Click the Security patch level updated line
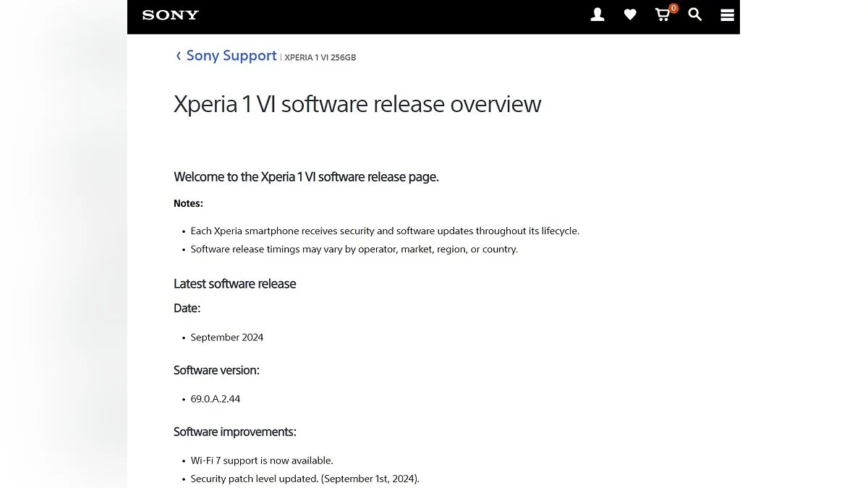The height and width of the screenshot is (488, 868). [305, 479]
